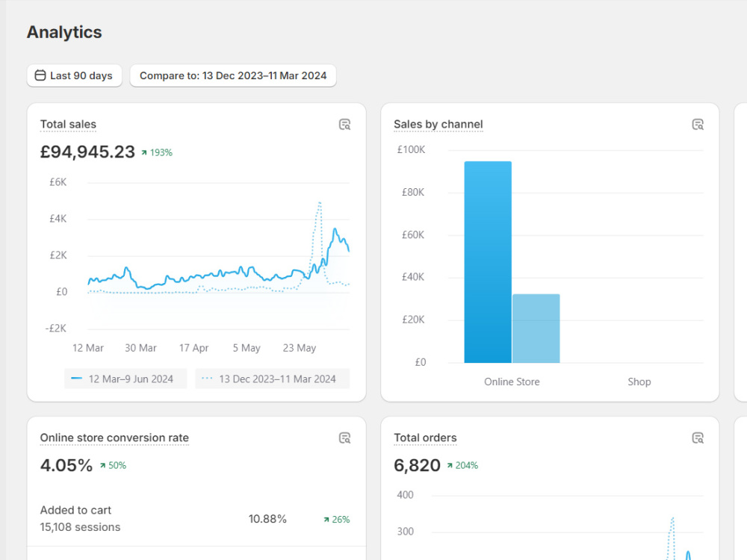Click the 5 May axis date label
This screenshot has height=560, width=747.
(x=247, y=348)
